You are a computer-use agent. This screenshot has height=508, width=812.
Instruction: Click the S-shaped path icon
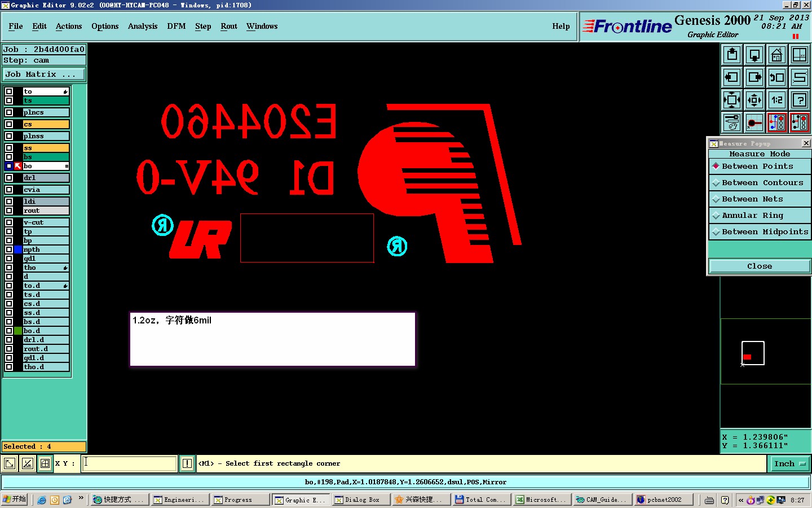click(800, 77)
